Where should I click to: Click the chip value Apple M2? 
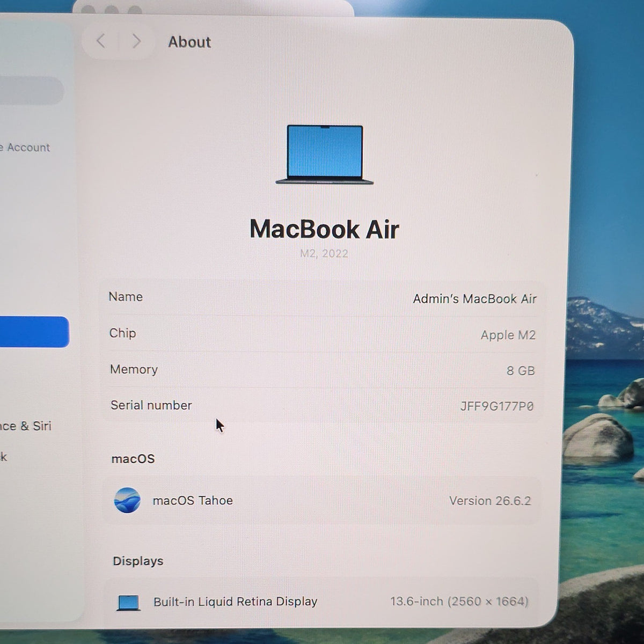click(508, 335)
